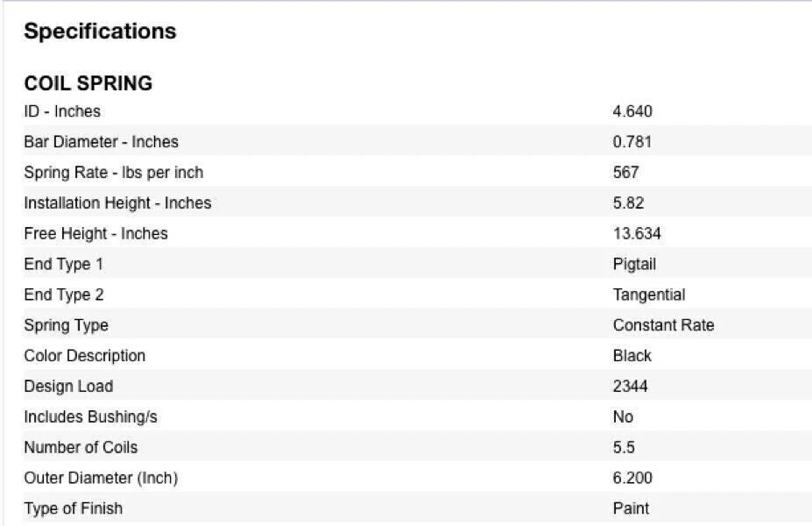
Task: Select the 567 spring rate value
Action: pos(626,173)
